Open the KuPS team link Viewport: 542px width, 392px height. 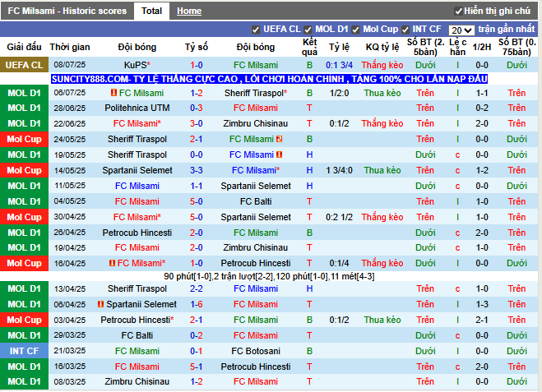click(137, 65)
